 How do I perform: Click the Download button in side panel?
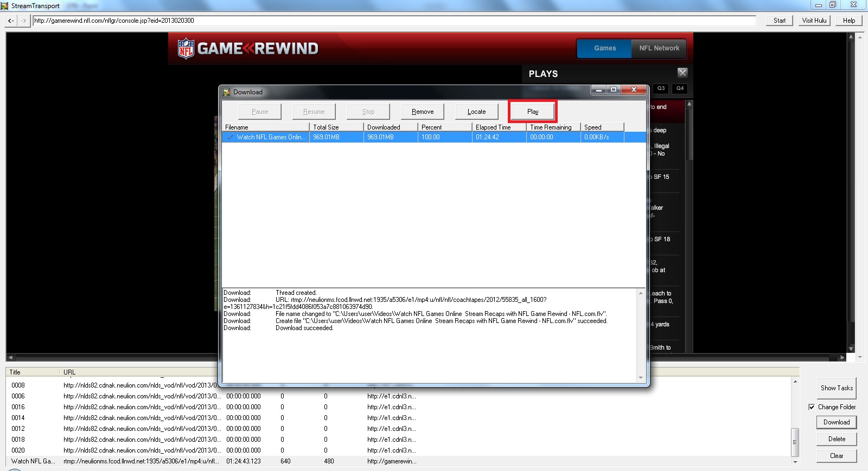click(837, 422)
